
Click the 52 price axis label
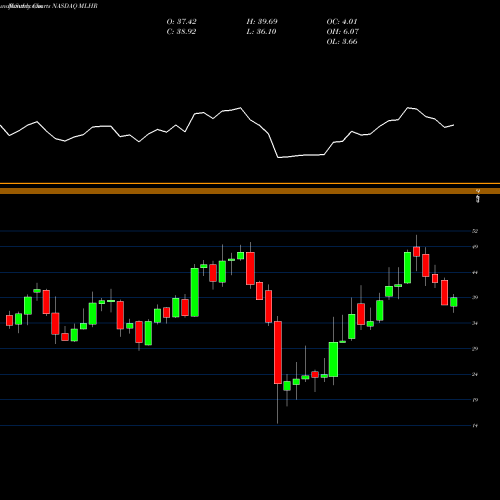click(475, 231)
